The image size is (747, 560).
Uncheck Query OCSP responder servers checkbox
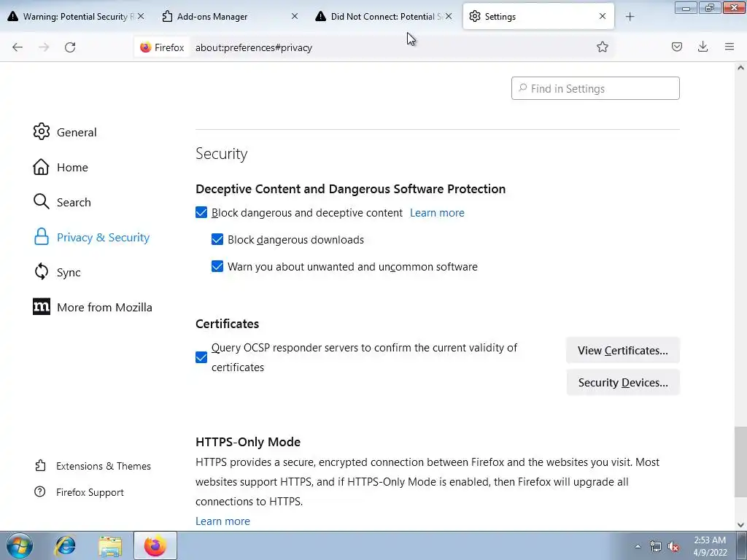tap(201, 357)
